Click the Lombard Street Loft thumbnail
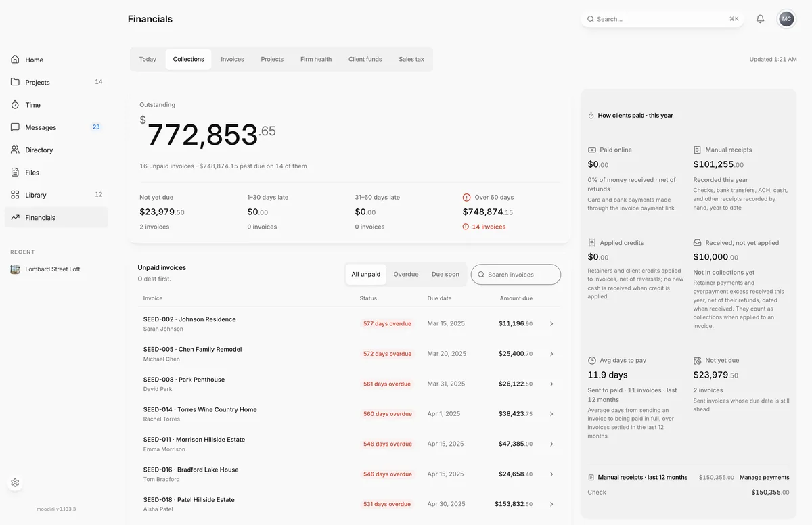 (x=15, y=269)
